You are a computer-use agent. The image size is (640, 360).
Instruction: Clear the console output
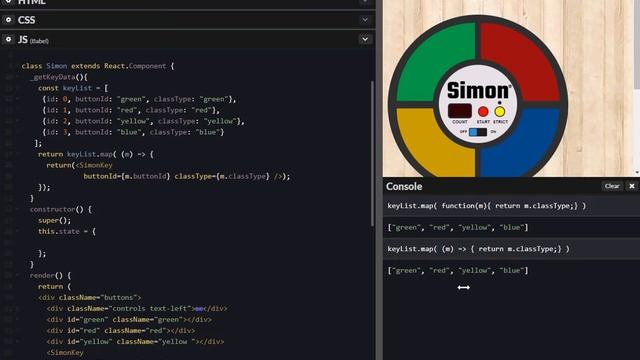612,186
